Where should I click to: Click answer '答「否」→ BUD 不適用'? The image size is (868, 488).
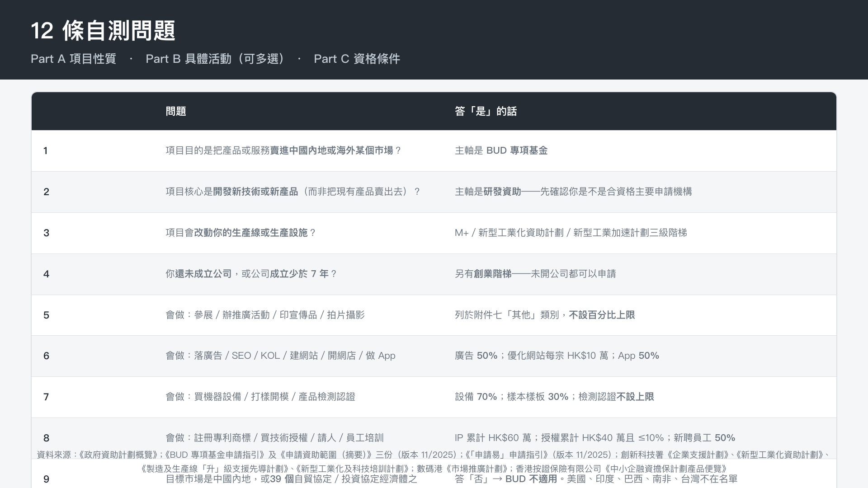coord(596,479)
